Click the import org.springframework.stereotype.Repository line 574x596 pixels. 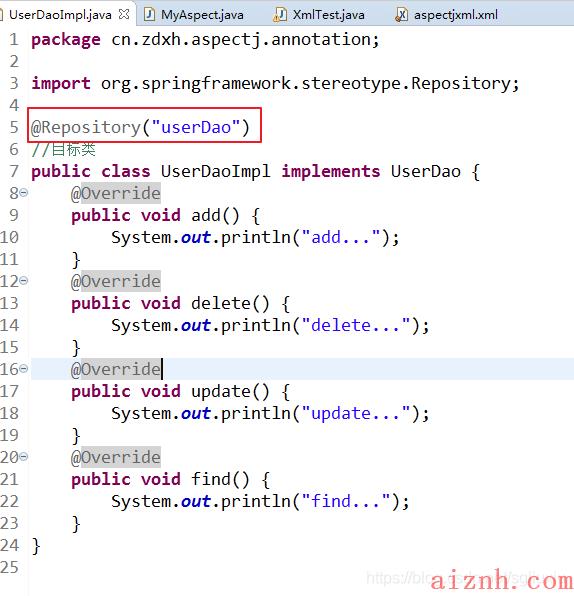tap(275, 84)
